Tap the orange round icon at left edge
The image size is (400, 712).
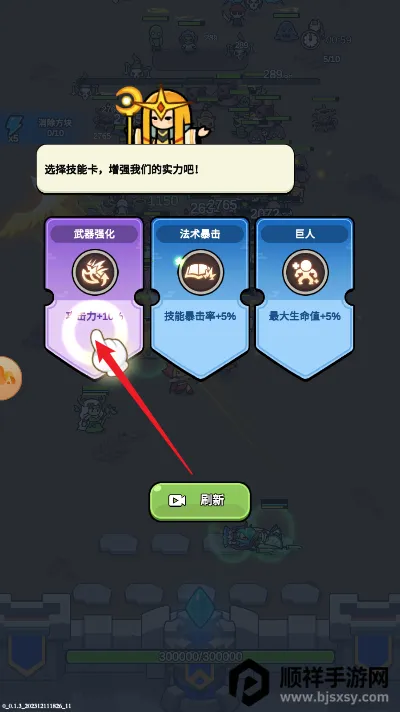tap(9, 378)
